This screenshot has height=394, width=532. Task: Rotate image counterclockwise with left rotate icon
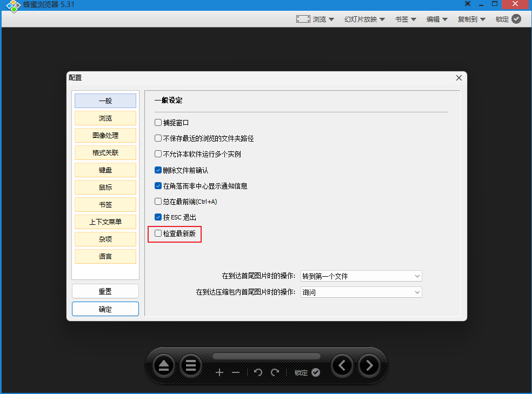pos(258,372)
